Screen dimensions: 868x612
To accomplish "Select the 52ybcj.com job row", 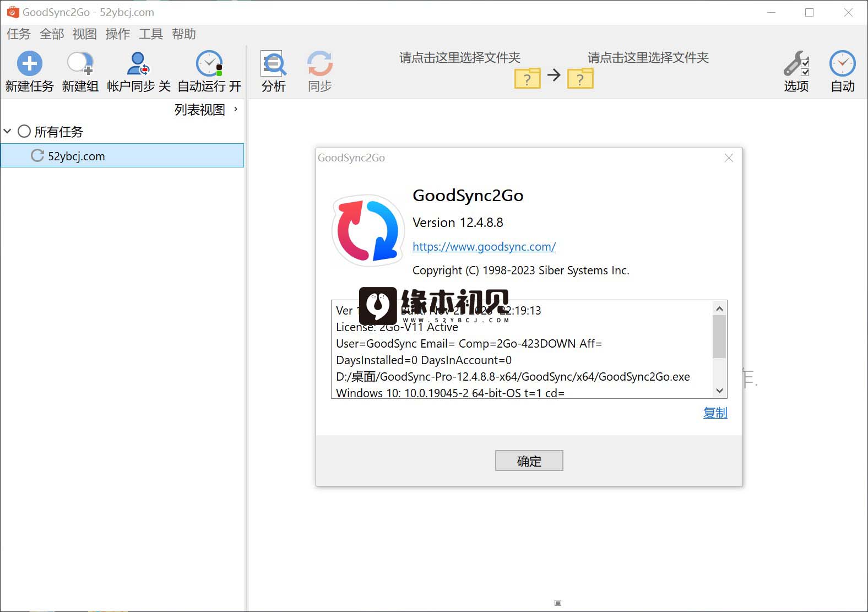I will (x=122, y=155).
